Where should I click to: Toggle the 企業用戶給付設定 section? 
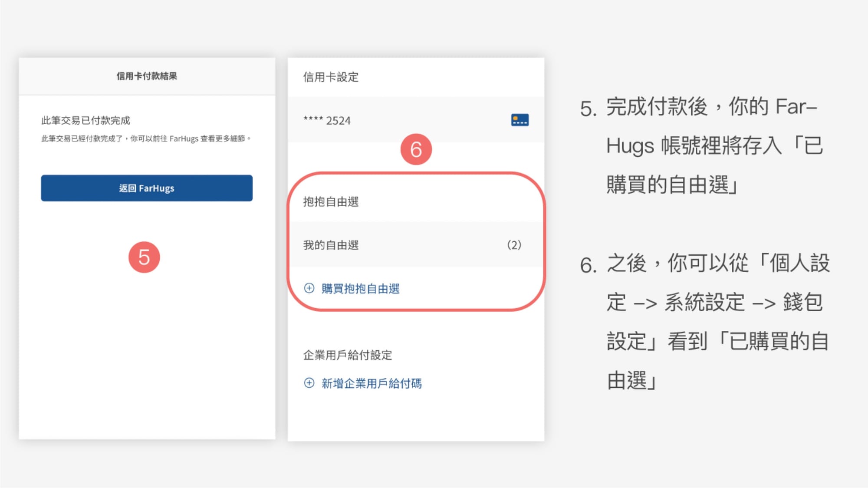(x=347, y=355)
